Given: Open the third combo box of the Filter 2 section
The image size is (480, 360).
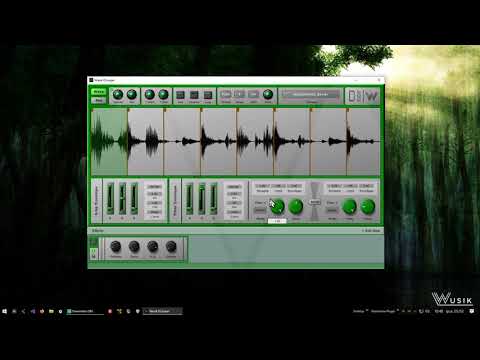Looking at the screenshot, I should pyautogui.click(x=366, y=186).
